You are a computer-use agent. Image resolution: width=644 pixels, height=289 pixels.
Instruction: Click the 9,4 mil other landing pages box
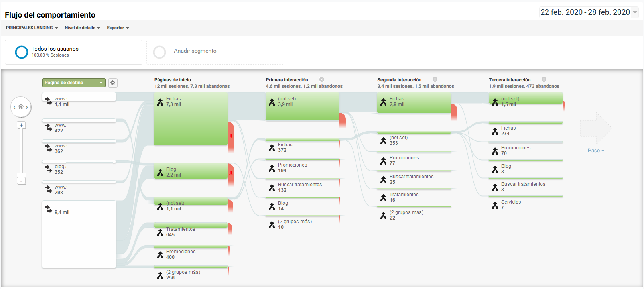coord(79,234)
